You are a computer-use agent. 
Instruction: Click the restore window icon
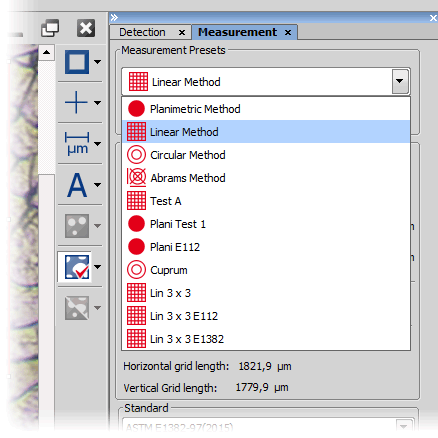tap(50, 28)
